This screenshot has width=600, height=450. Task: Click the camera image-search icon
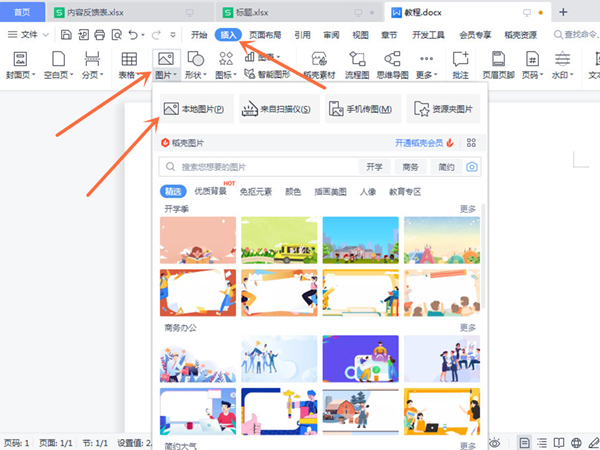pos(471,167)
